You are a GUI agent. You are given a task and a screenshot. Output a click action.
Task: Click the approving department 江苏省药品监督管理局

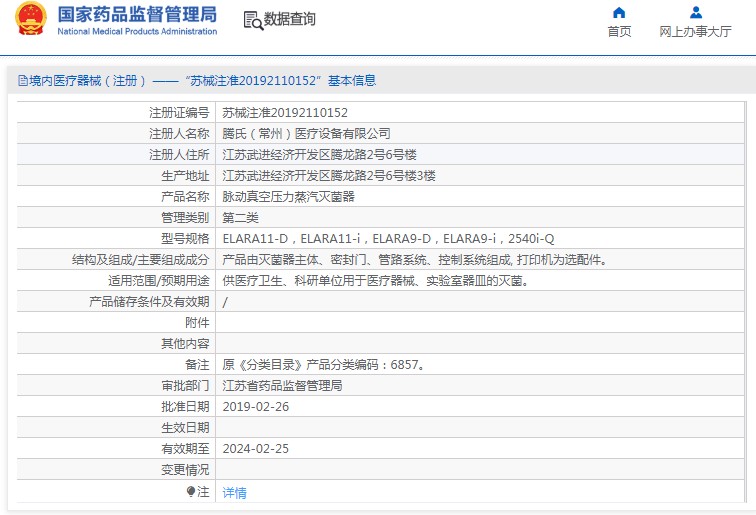tap(282, 386)
